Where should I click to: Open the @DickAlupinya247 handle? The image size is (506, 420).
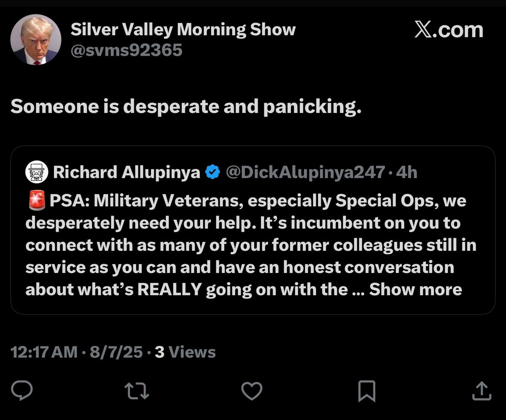[x=306, y=172]
